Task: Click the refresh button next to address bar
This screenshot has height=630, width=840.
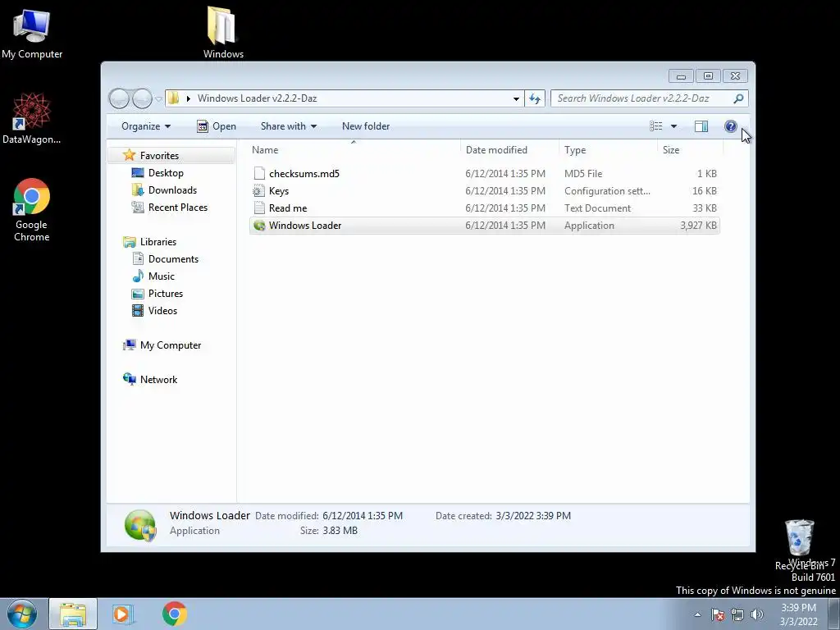Action: 535,98
